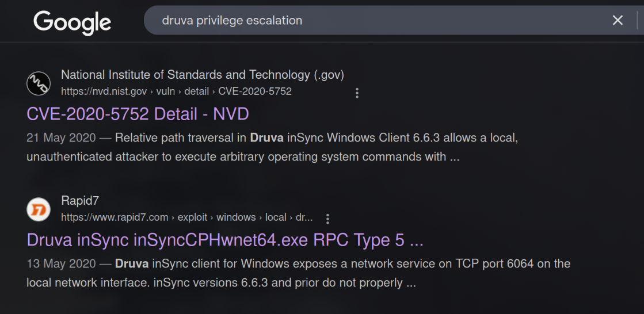The width and height of the screenshot is (644, 314).
Task: Click the Rapid7 site favicon
Action: 39,209
